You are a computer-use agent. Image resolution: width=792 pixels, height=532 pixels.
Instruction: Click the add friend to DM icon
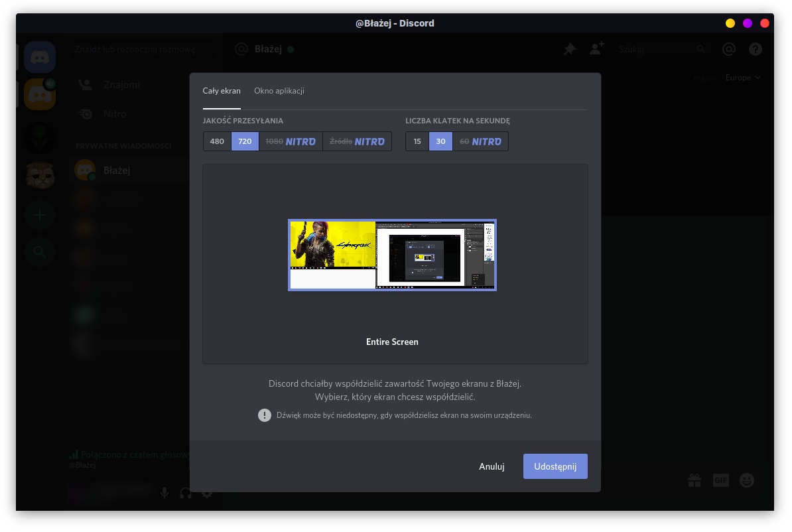tap(596, 49)
